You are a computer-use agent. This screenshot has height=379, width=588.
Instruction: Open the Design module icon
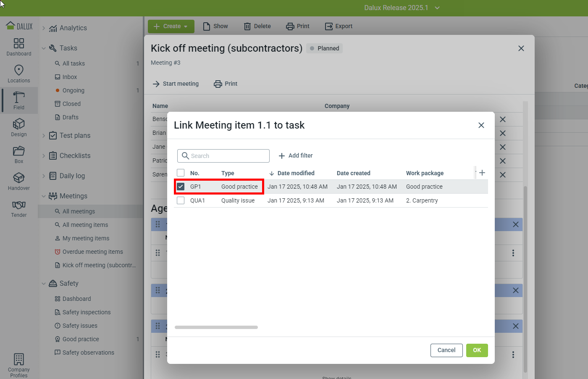click(19, 127)
